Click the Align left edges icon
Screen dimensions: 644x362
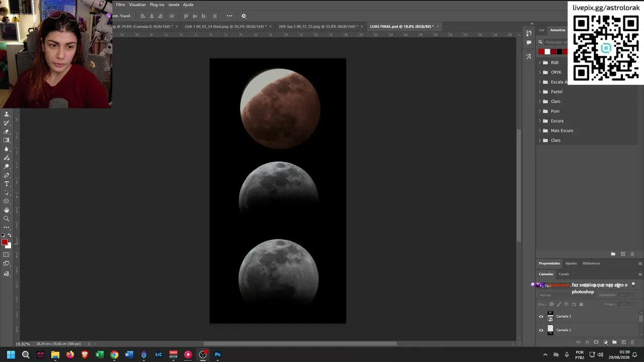point(142,16)
